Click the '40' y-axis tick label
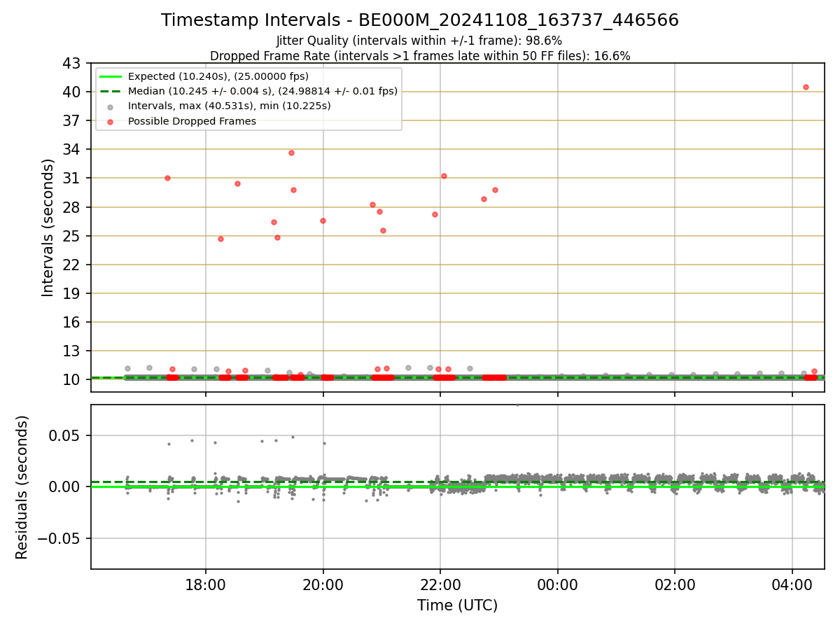 [x=73, y=92]
